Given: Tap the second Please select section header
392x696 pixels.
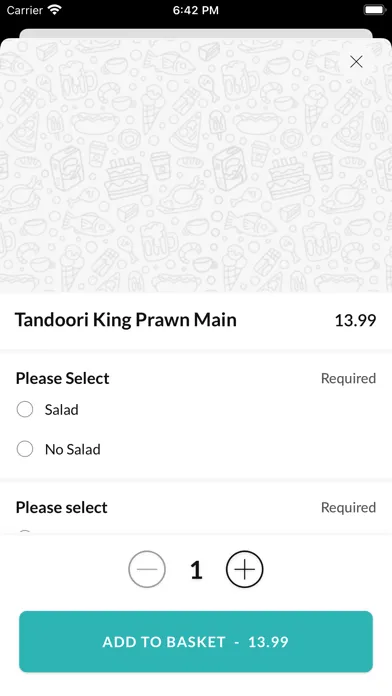Looking at the screenshot, I should click(62, 507).
